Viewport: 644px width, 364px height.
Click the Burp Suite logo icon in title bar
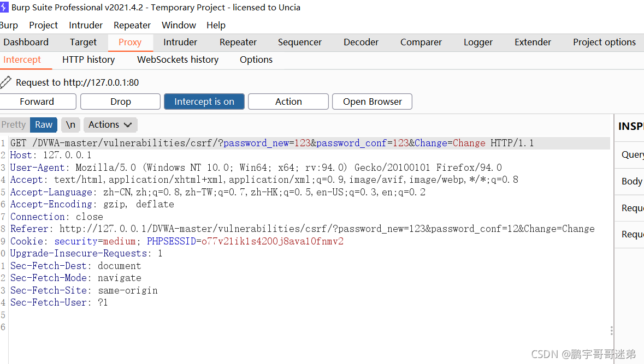click(4, 8)
